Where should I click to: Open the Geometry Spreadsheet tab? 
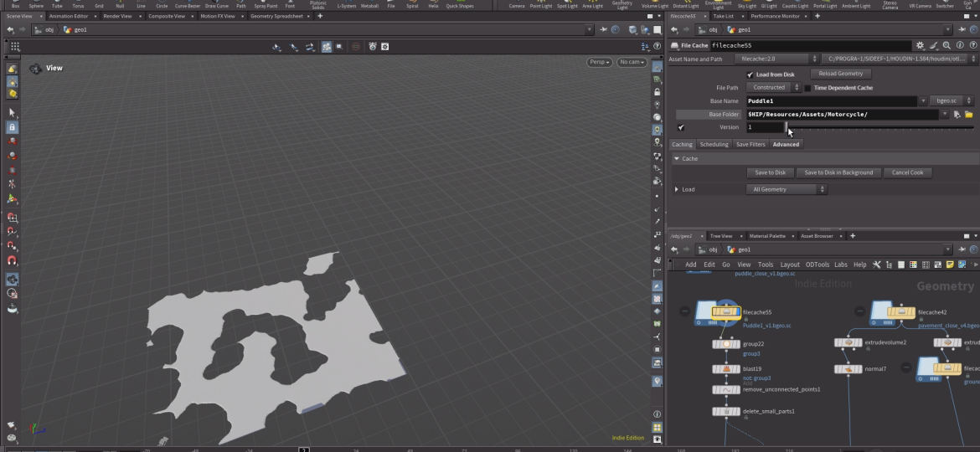coord(276,16)
